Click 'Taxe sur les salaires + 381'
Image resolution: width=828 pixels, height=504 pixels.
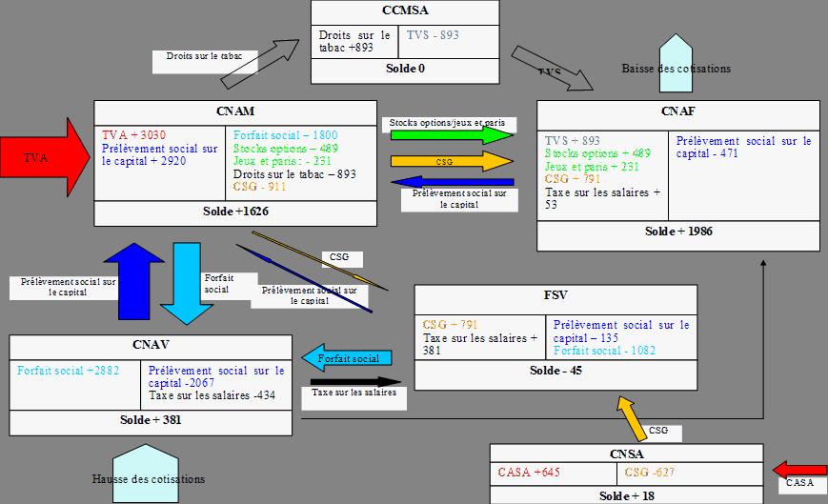[x=480, y=344]
